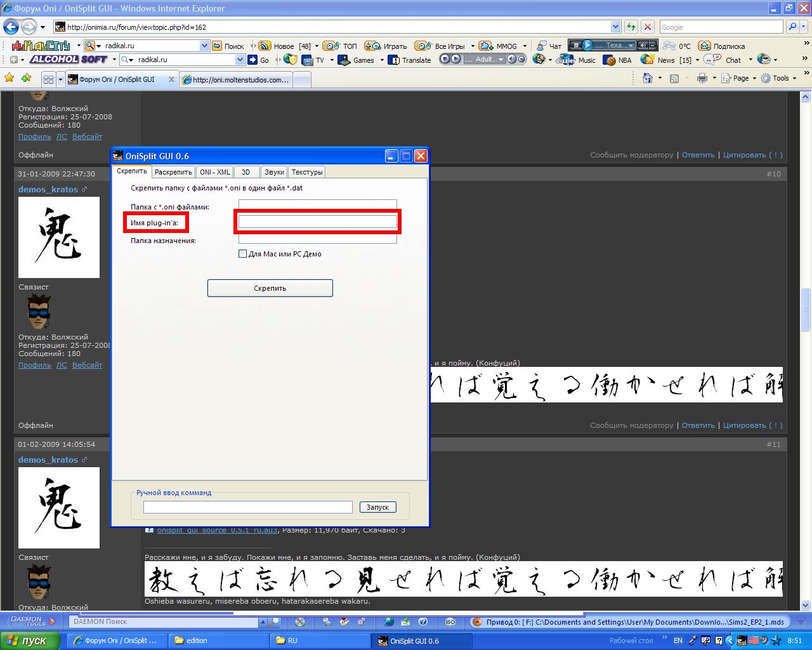Viewport: 812px width, 650px height.
Task: Enable the 'Для Mac или PC Демо' checkbox
Action: coord(242,254)
